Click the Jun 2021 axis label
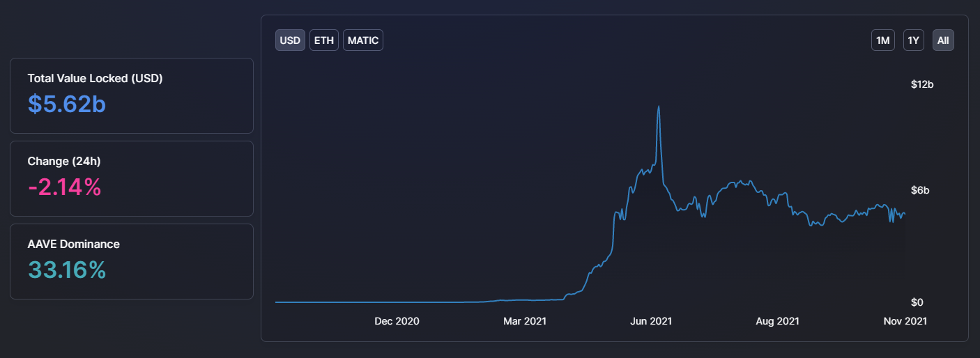Viewport: 980px width, 358px height. (x=651, y=321)
